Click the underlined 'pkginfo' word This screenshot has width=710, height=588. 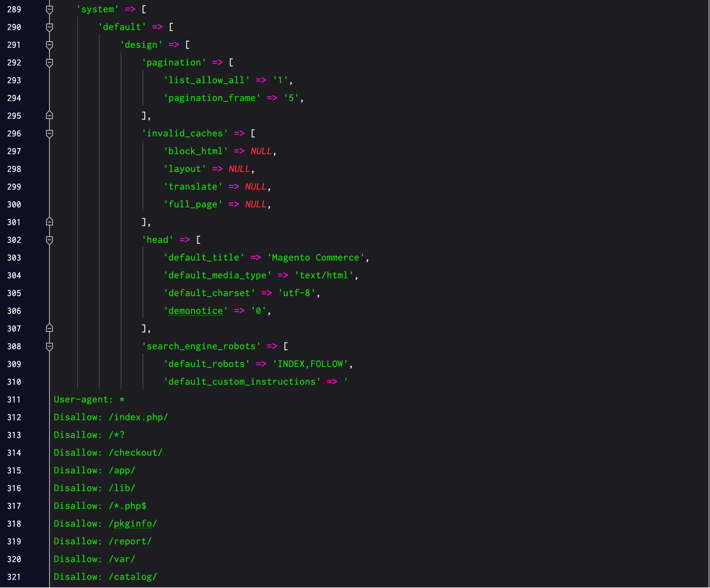pyautogui.click(x=133, y=524)
